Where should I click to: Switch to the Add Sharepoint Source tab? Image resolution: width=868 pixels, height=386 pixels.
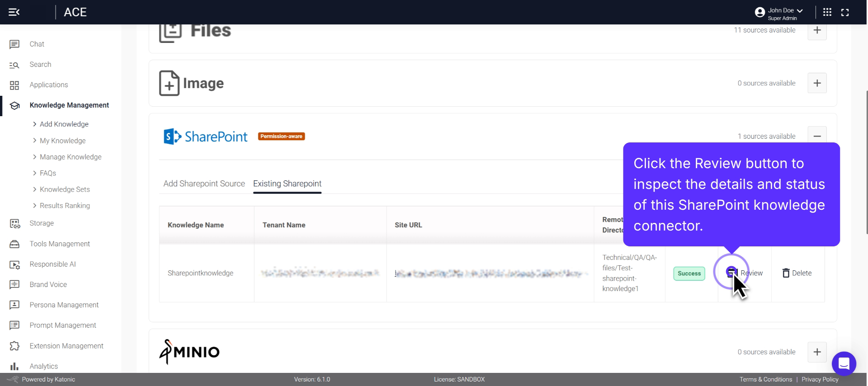point(204,184)
